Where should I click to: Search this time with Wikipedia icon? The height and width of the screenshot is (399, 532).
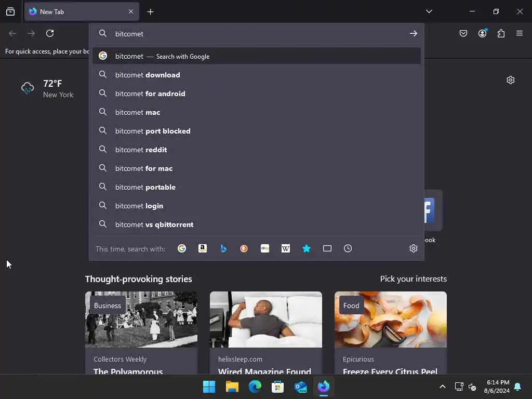[x=286, y=248]
